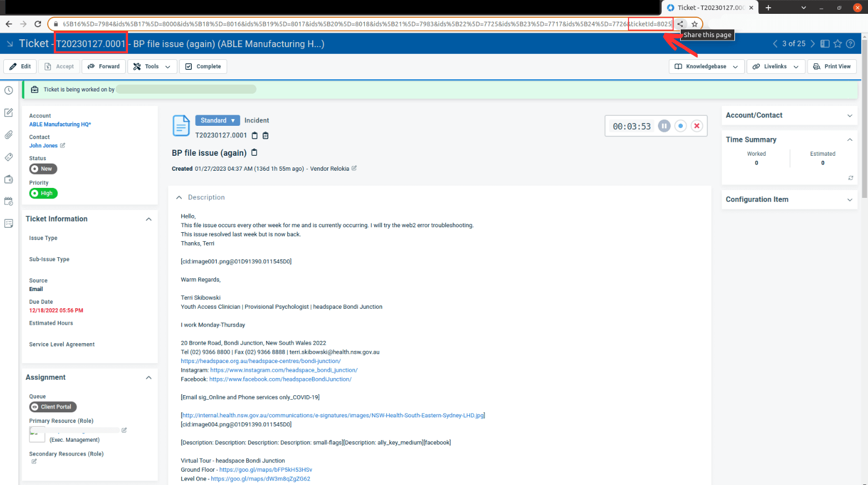Click the Print View button

coord(832,67)
